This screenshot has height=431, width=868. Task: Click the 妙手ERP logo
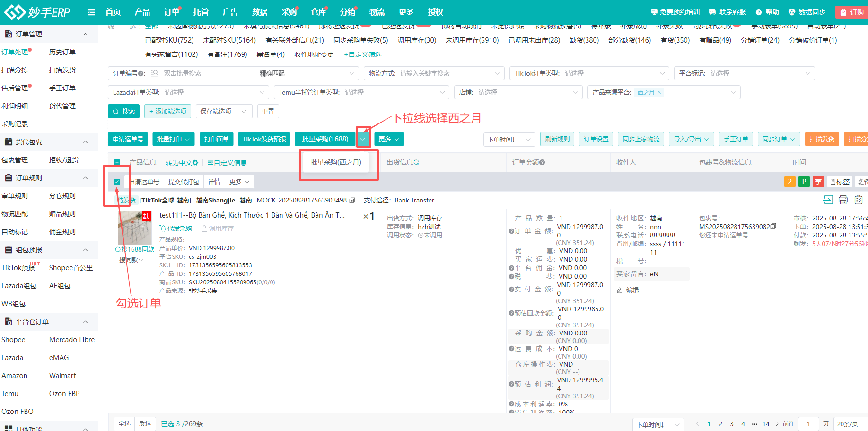(x=37, y=12)
